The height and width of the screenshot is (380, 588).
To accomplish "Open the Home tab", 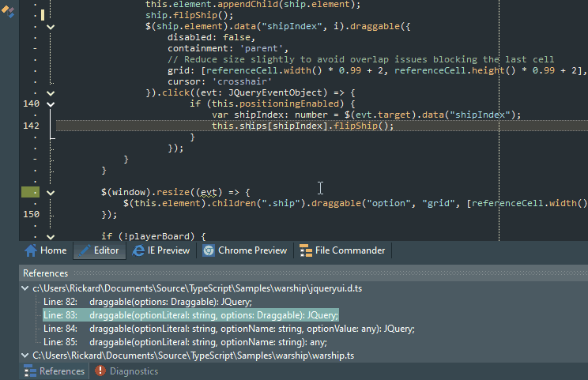I will point(45,250).
